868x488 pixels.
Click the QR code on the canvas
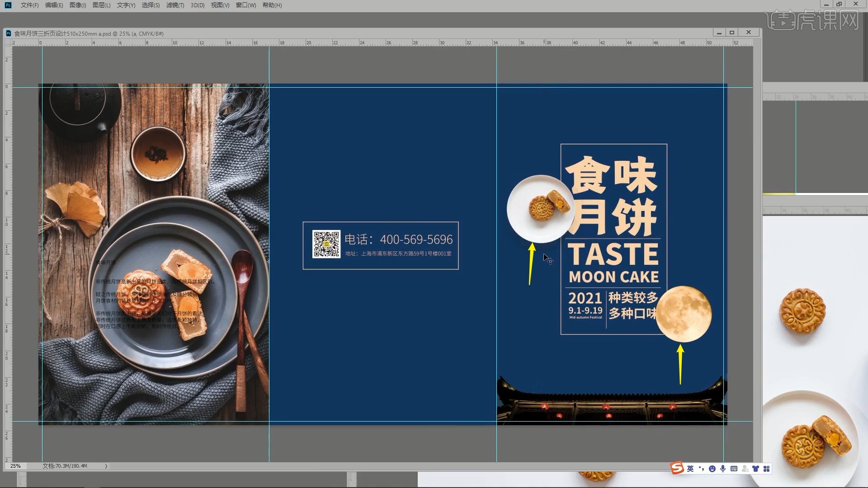[326, 244]
